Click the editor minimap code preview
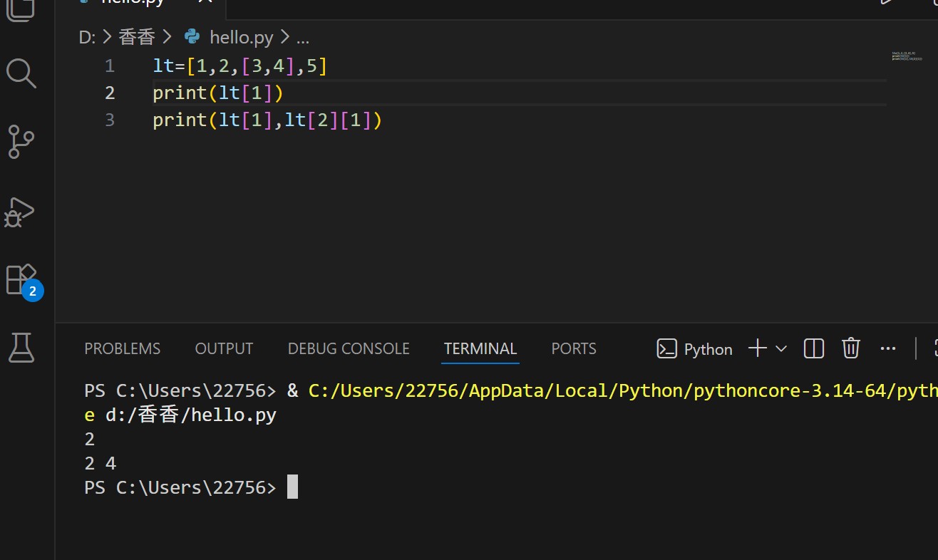 [x=902, y=56]
